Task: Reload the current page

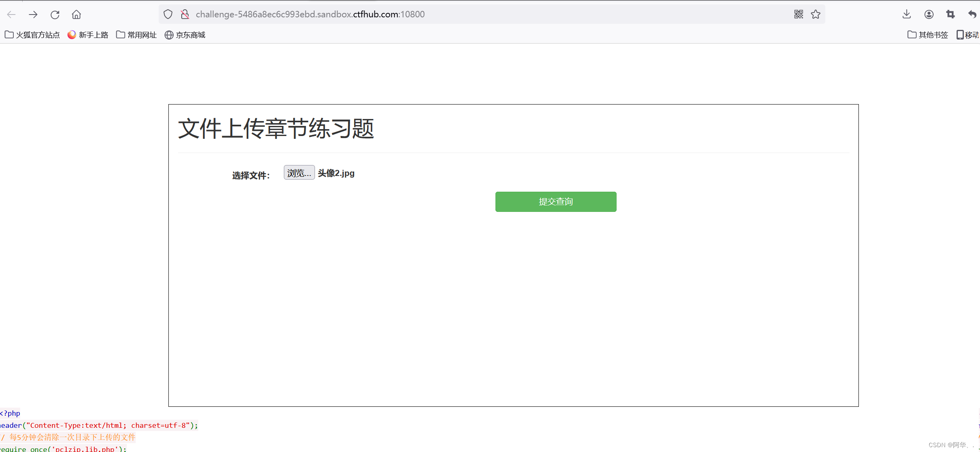Action: click(55, 15)
